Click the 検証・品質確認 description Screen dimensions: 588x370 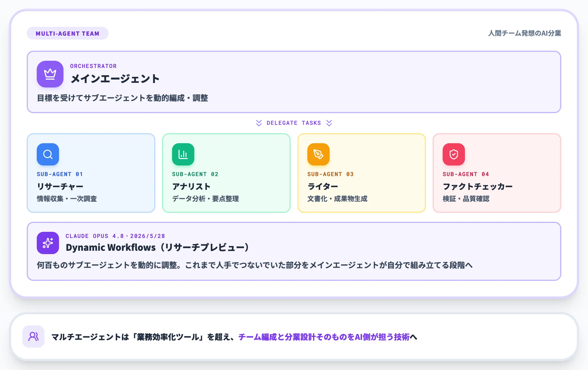[x=466, y=199]
